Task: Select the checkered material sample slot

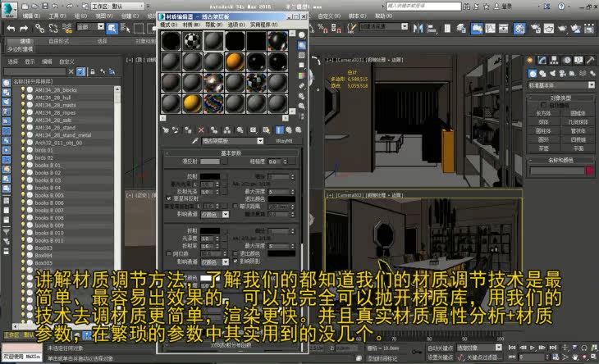Action: tap(192, 41)
